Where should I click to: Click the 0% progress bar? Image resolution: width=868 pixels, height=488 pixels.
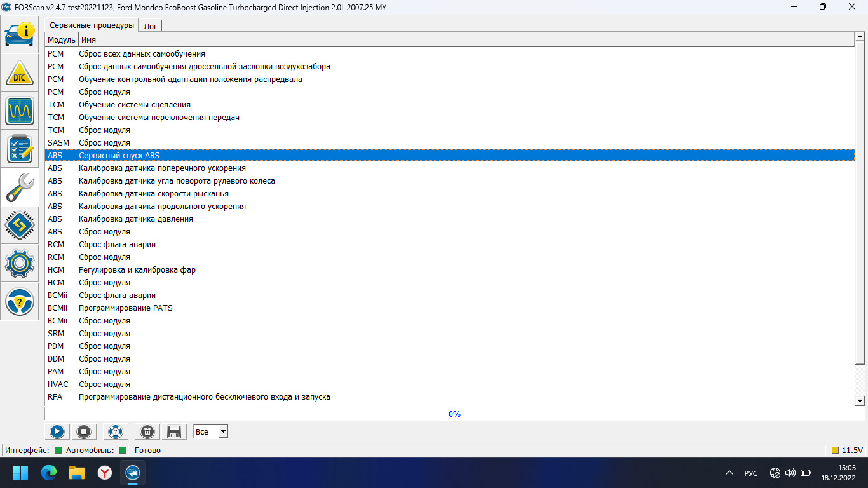click(x=454, y=414)
